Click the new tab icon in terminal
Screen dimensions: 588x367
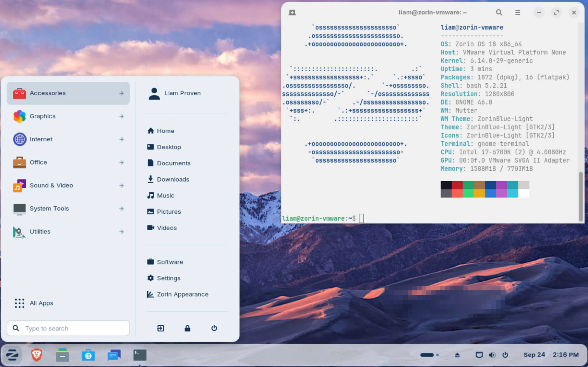click(x=292, y=12)
